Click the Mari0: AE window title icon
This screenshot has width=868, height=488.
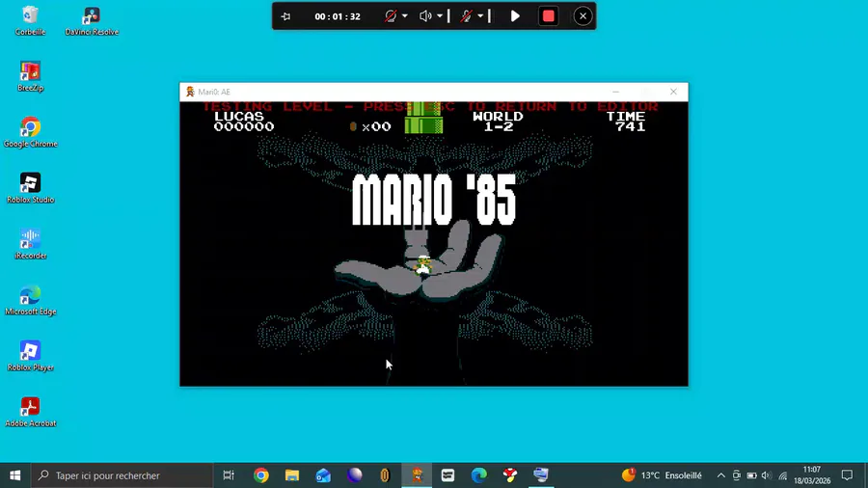tap(190, 92)
